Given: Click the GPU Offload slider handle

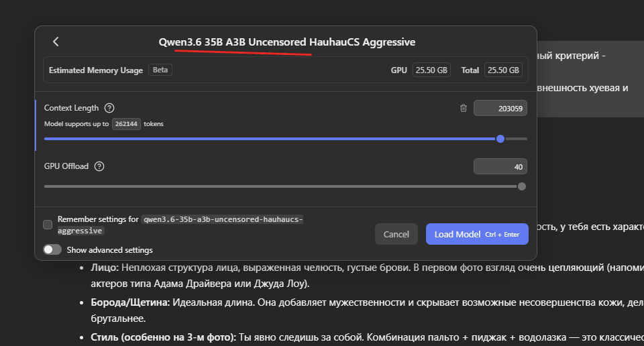Looking at the screenshot, I should click(522, 186).
